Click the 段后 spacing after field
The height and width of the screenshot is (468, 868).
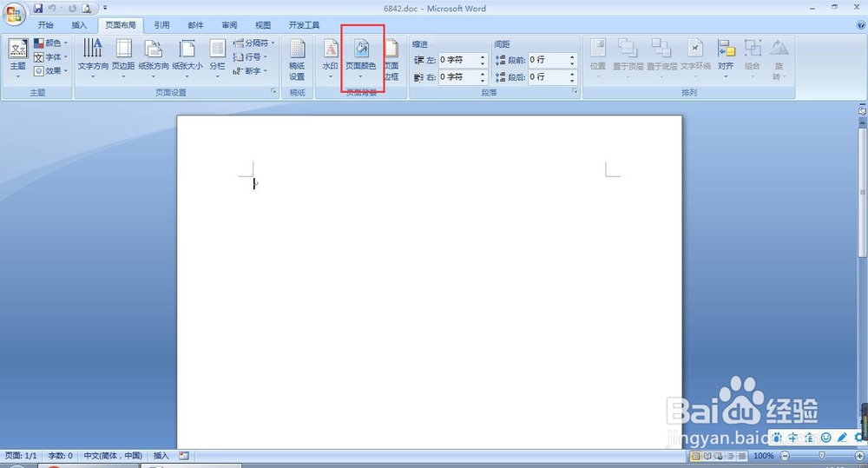pos(548,77)
